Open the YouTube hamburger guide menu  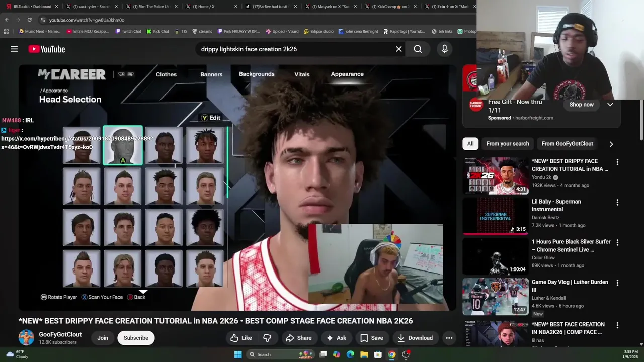point(14,49)
